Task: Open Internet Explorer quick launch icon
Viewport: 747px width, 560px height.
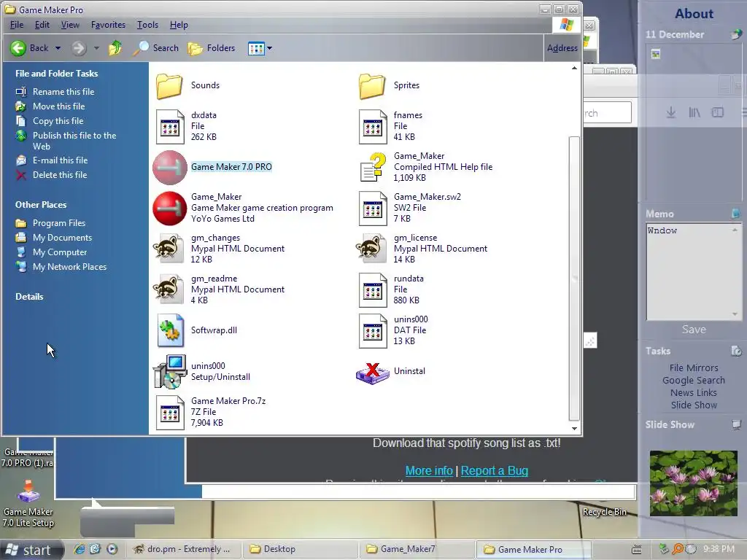Action: pos(79,549)
